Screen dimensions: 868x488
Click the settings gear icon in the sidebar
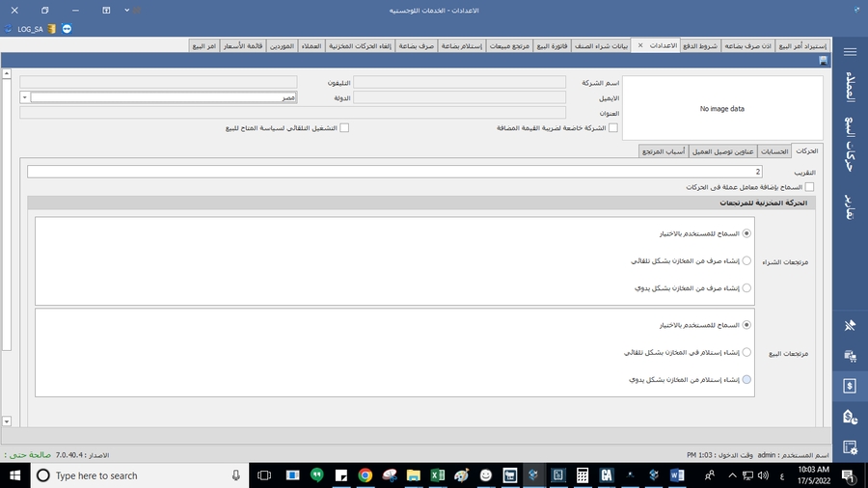click(850, 447)
